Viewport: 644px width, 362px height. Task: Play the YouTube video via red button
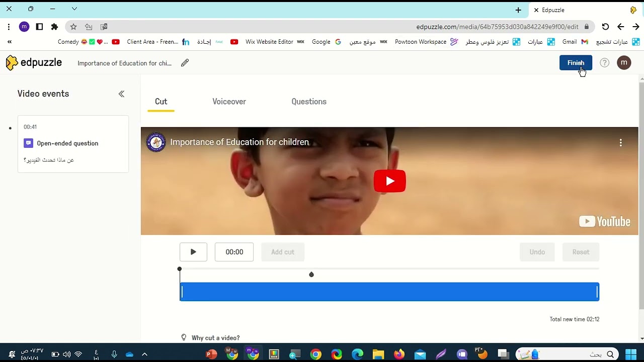coord(389,181)
